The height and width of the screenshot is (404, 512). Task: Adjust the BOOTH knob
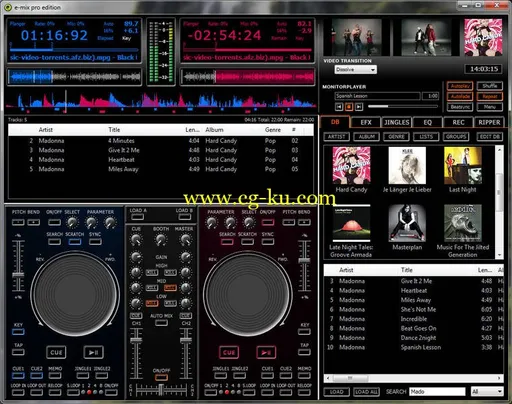(161, 239)
